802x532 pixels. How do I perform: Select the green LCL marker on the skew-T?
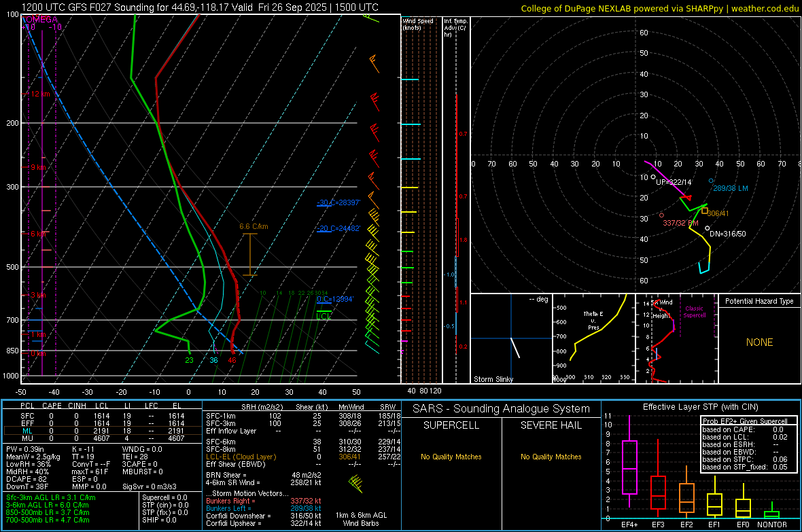(324, 316)
